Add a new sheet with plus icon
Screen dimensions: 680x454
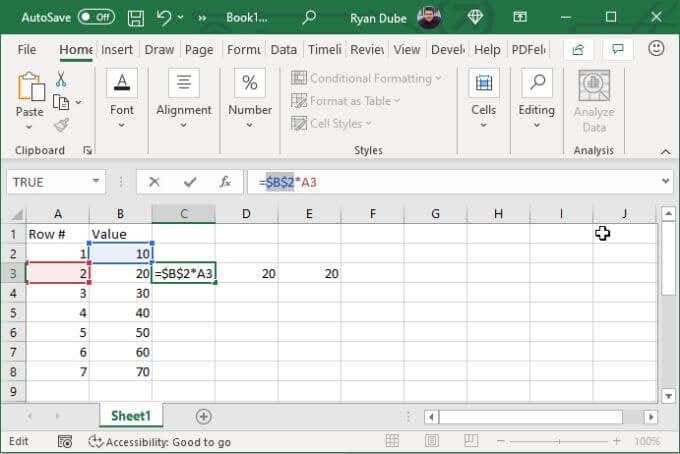pyautogui.click(x=203, y=417)
